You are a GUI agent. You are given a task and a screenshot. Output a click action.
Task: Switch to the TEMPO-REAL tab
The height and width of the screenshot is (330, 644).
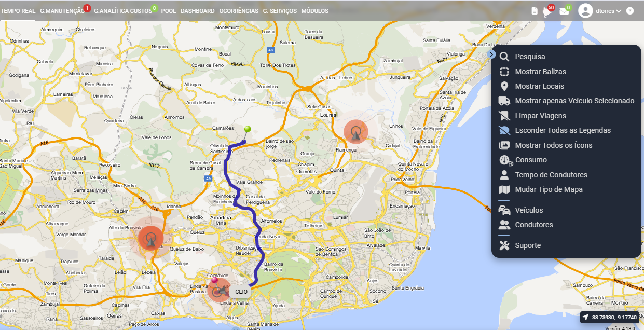coord(18,11)
